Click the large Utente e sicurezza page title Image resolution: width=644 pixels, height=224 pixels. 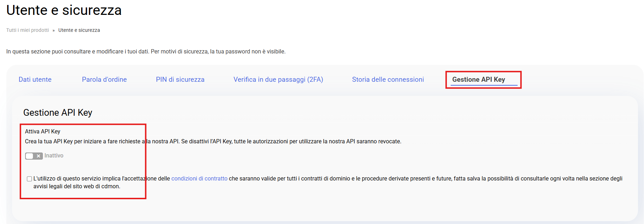click(64, 10)
